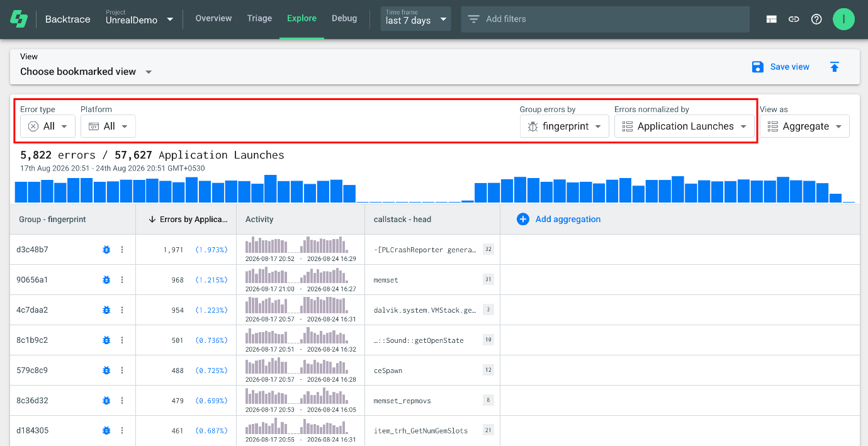Click Add aggregation link

568,219
